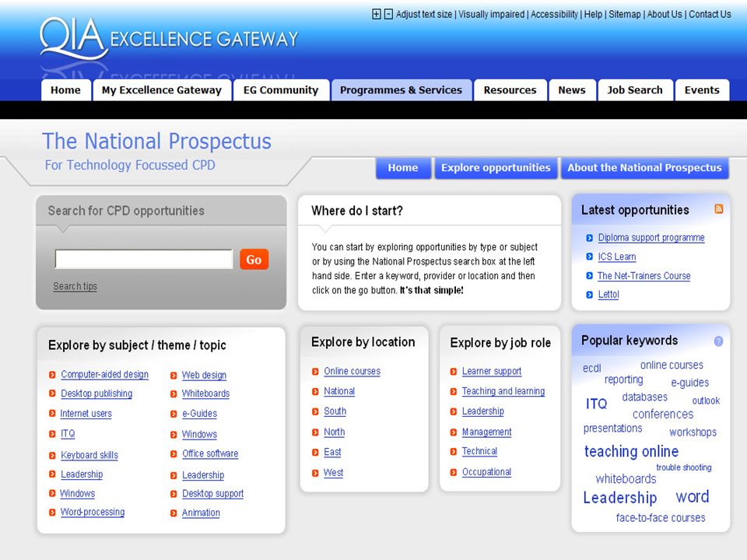Open the Sitemap link
The image size is (747, 560).
(x=625, y=14)
